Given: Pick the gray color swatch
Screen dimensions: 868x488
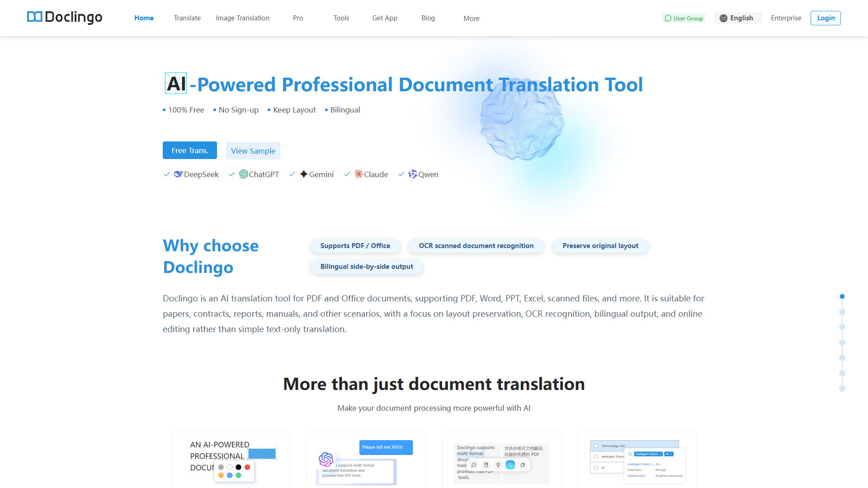Looking at the screenshot, I should (x=221, y=467).
